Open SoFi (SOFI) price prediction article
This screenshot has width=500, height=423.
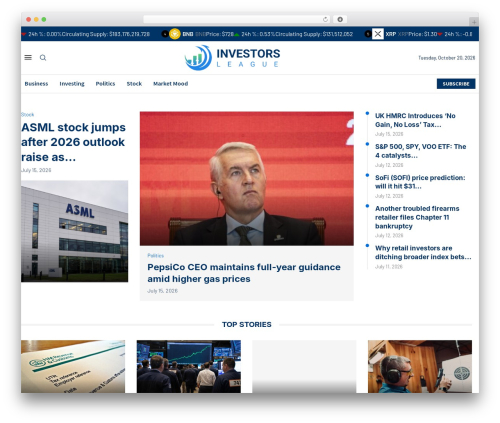[420, 182]
